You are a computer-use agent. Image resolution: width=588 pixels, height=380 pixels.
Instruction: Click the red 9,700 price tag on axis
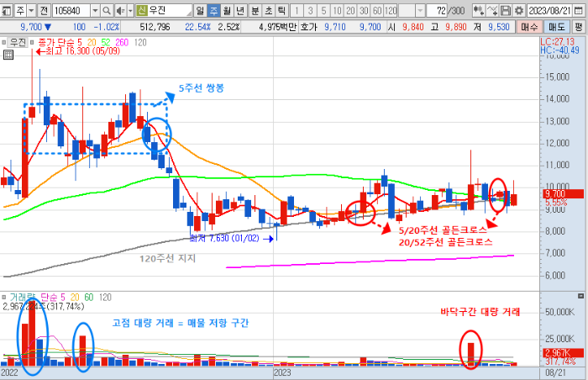(564, 194)
